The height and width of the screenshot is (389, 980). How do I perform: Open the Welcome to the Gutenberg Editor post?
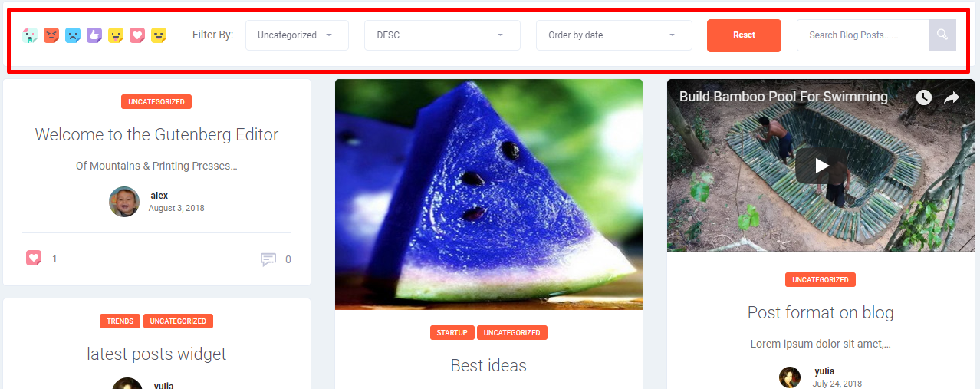(x=156, y=134)
